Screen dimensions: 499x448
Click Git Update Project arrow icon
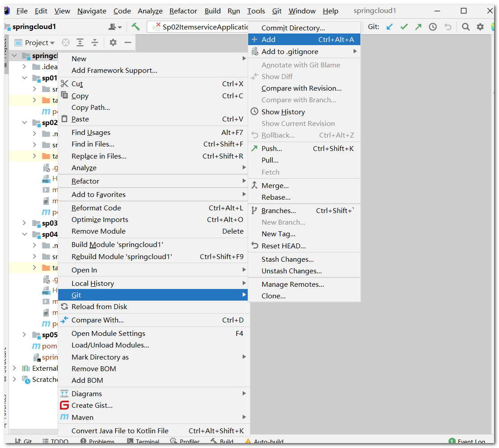point(389,27)
